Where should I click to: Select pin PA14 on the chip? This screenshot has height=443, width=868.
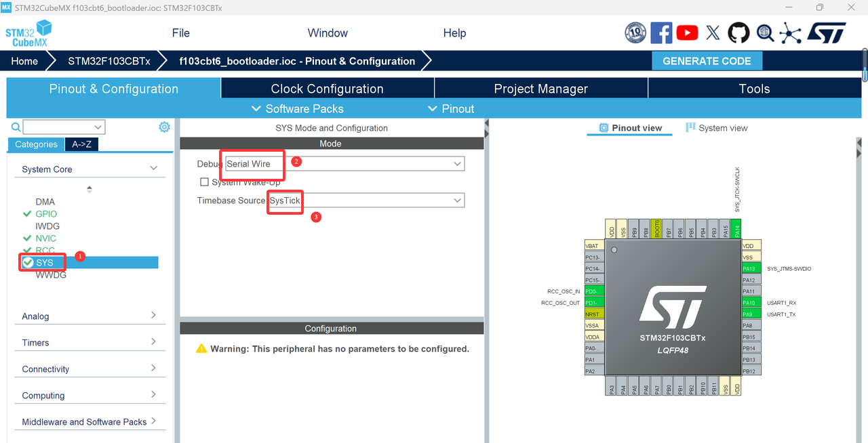point(736,228)
